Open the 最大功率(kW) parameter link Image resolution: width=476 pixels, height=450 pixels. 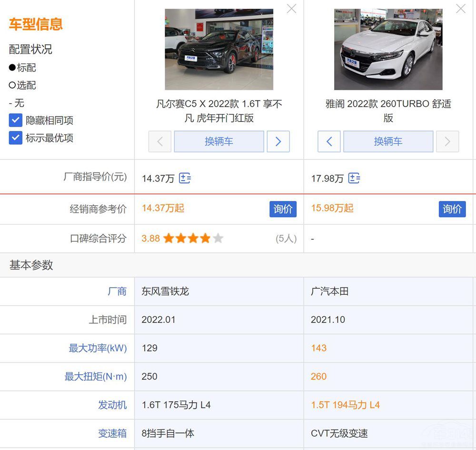pyautogui.click(x=98, y=348)
